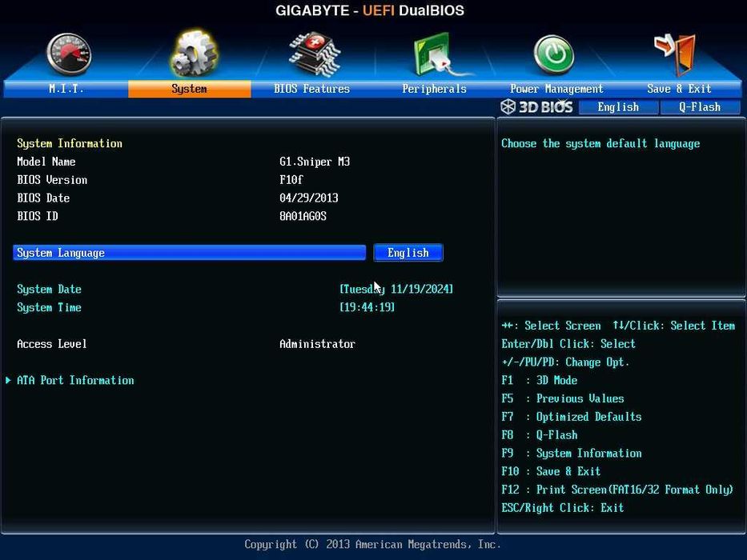Click the BIOS Version label
Screen dimensions: 747x560
(52, 180)
